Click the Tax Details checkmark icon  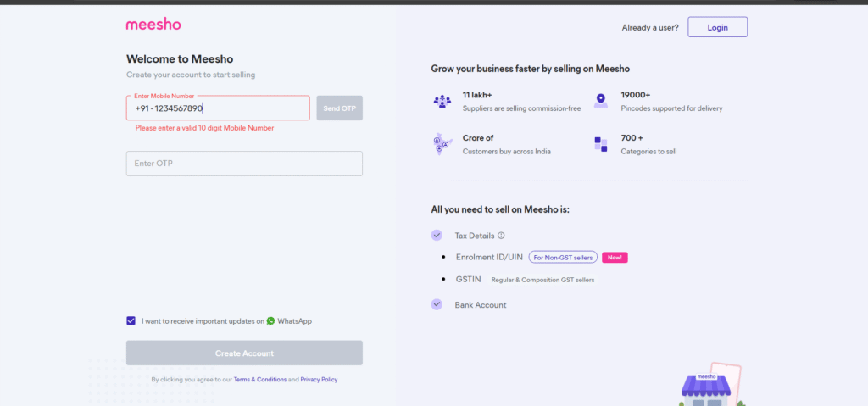point(437,236)
